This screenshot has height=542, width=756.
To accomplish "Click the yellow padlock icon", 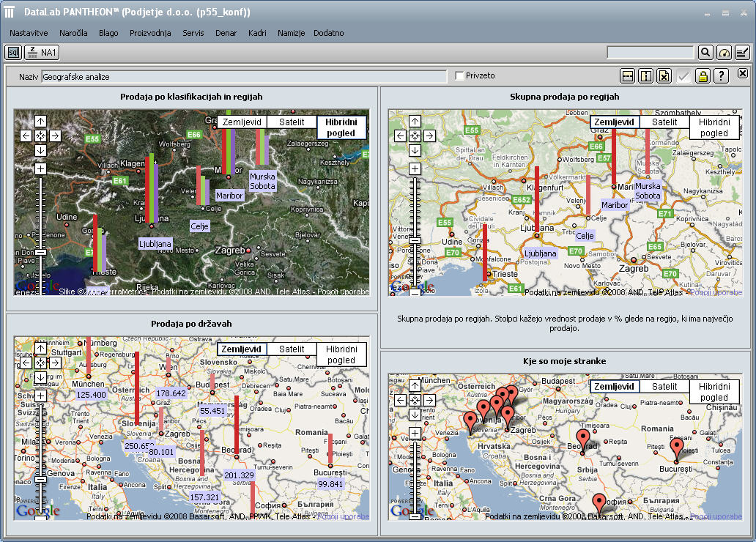I will pos(703,76).
